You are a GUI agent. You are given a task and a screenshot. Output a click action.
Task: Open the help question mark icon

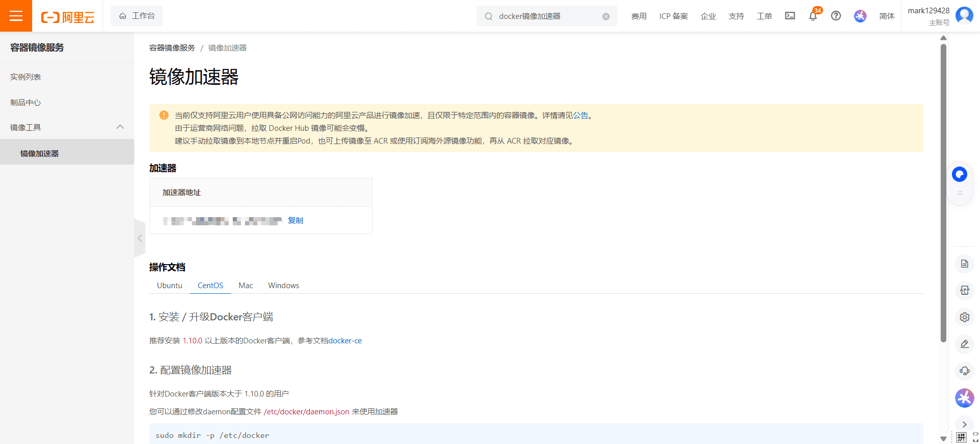click(836, 16)
